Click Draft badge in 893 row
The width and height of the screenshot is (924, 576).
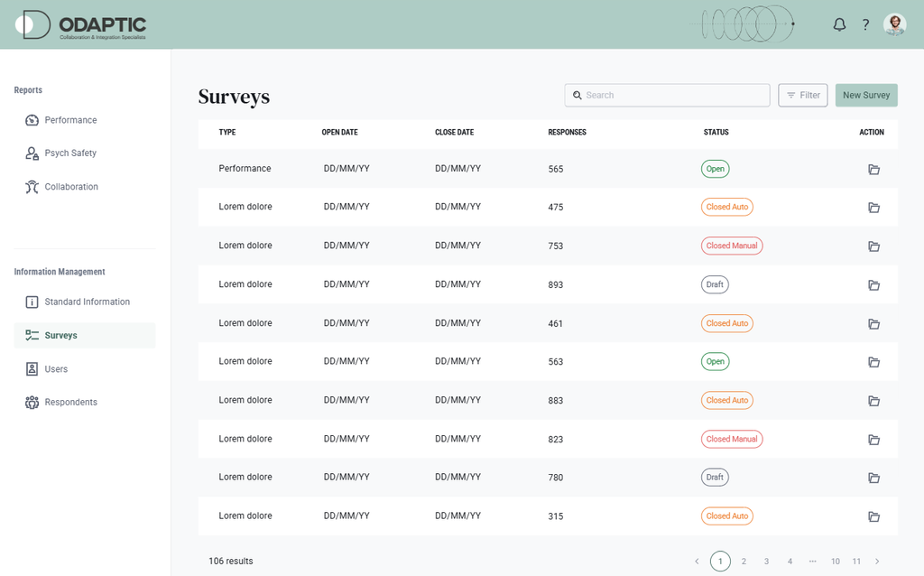click(x=715, y=284)
